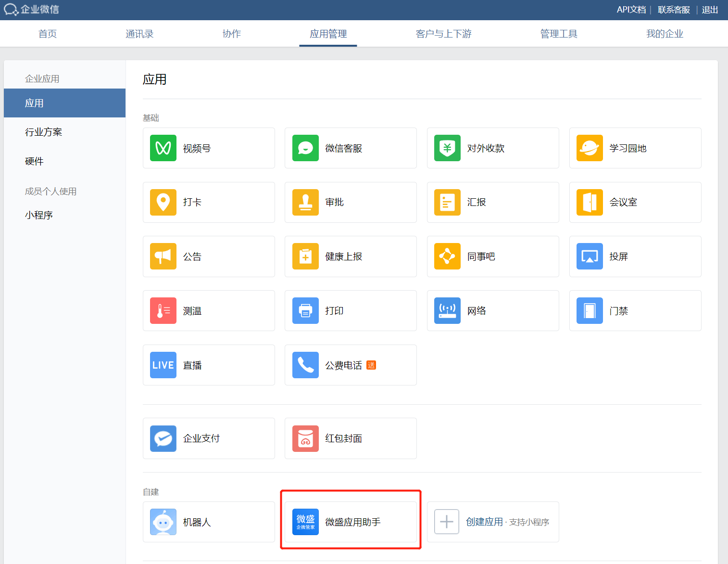
Task: Click the 视频号 label text
Action: (197, 148)
